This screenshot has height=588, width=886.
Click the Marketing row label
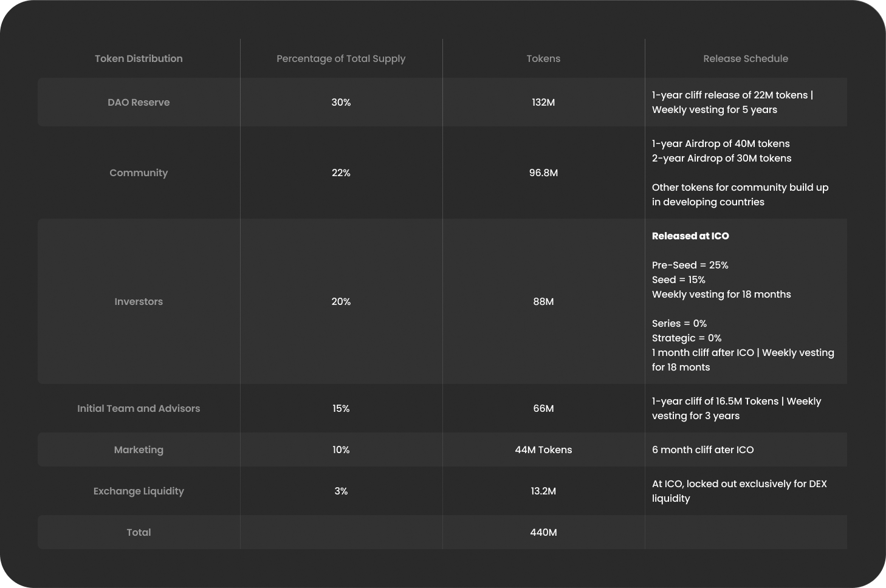click(139, 450)
